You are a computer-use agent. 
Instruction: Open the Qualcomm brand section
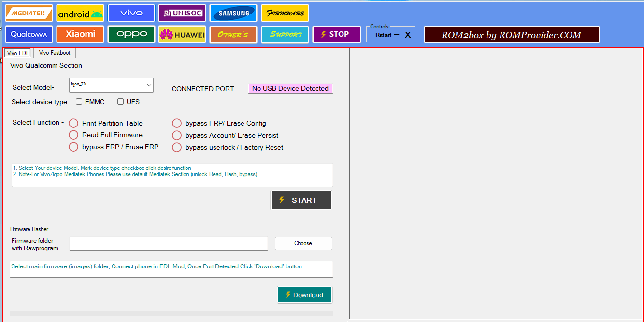pos(29,34)
